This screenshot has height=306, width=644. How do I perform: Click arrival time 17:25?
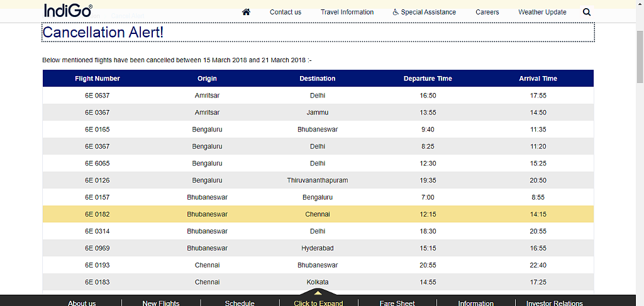(x=538, y=281)
